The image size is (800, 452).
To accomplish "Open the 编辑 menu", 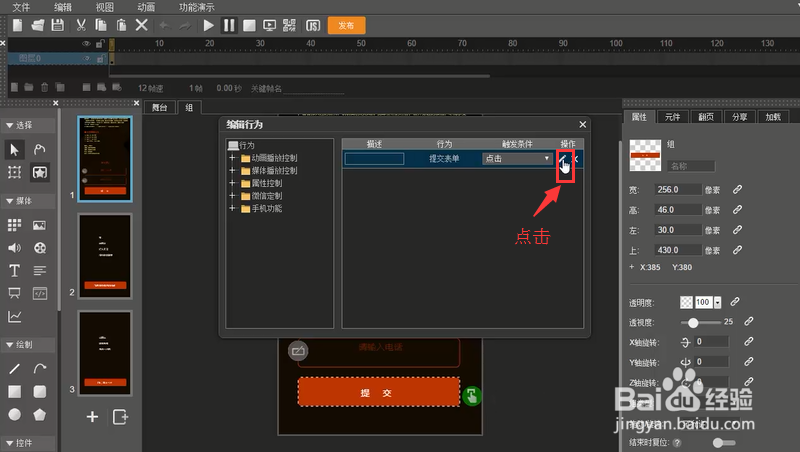I will tap(63, 7).
